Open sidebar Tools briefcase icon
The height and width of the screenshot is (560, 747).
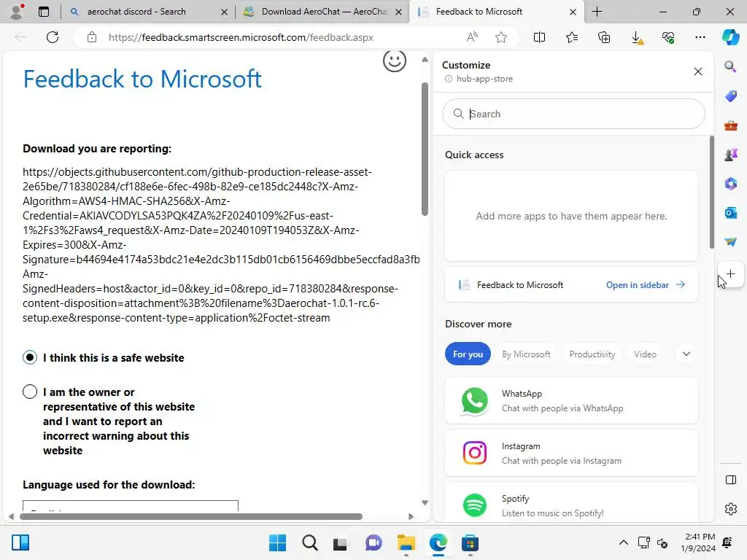pos(731,125)
